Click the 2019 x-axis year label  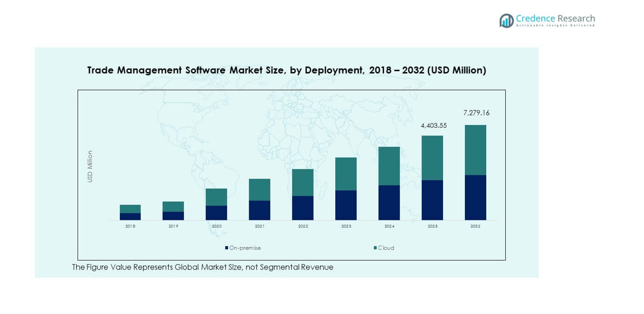(x=173, y=226)
